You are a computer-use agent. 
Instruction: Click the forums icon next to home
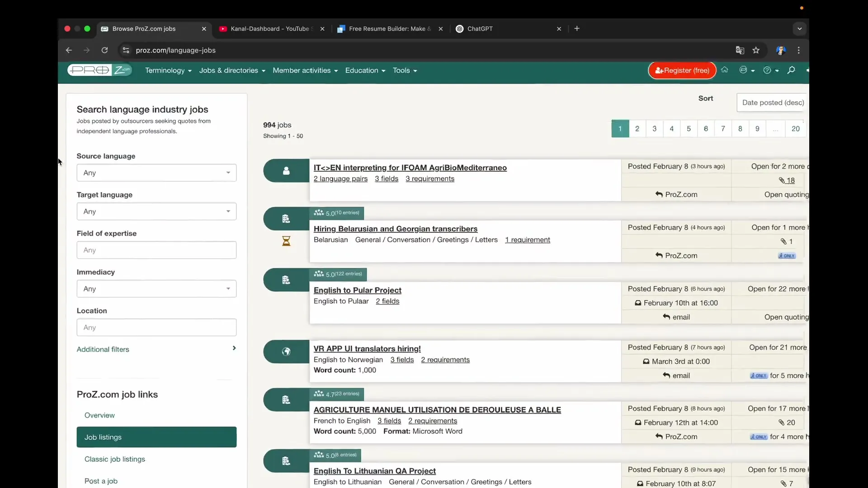(744, 70)
